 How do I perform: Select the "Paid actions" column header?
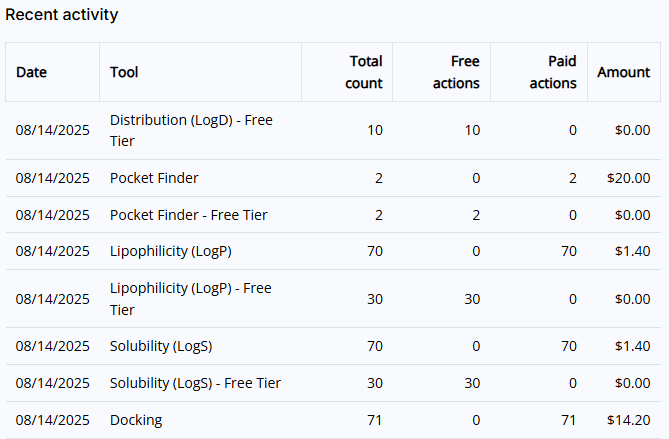553,72
